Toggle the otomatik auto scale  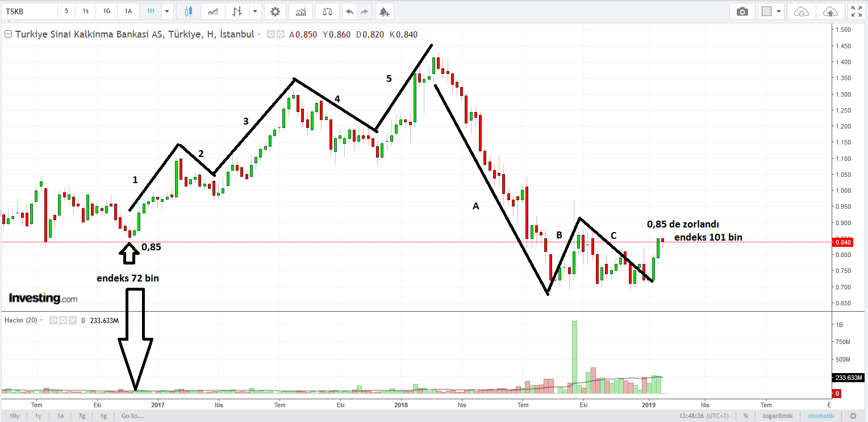(821, 416)
